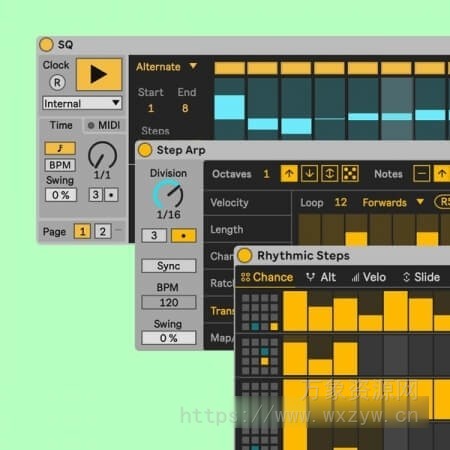Click the Notes up arrow icon
Image resolution: width=450 pixels, height=450 pixels.
click(442, 173)
